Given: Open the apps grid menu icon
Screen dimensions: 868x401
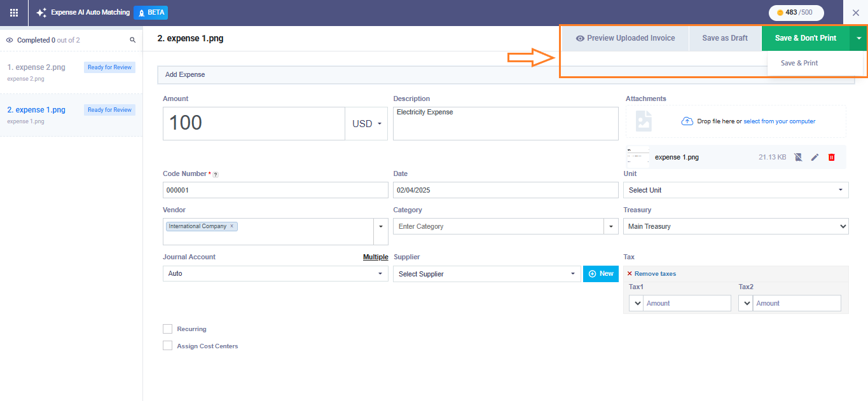Looking at the screenshot, I should click(x=14, y=13).
